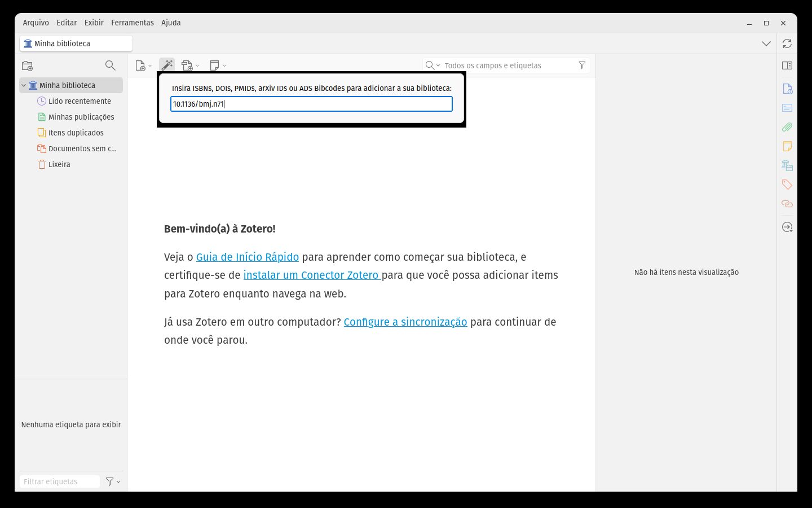Click the search magnifier in search bar

tap(430, 65)
